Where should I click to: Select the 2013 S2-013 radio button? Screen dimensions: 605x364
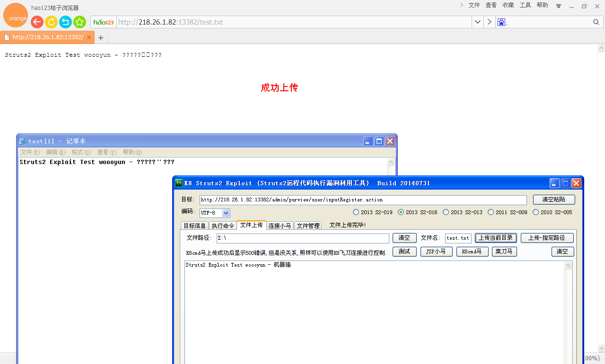pos(446,212)
